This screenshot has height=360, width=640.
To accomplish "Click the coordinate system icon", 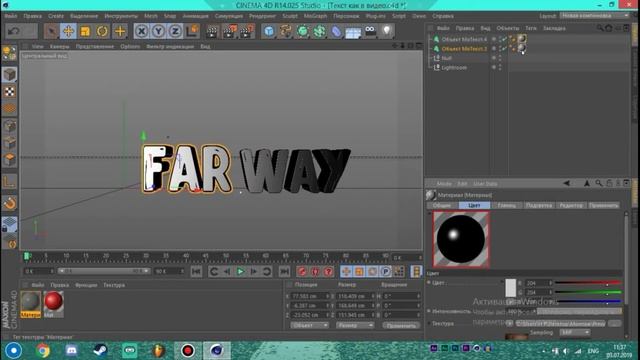I will tap(192, 31).
